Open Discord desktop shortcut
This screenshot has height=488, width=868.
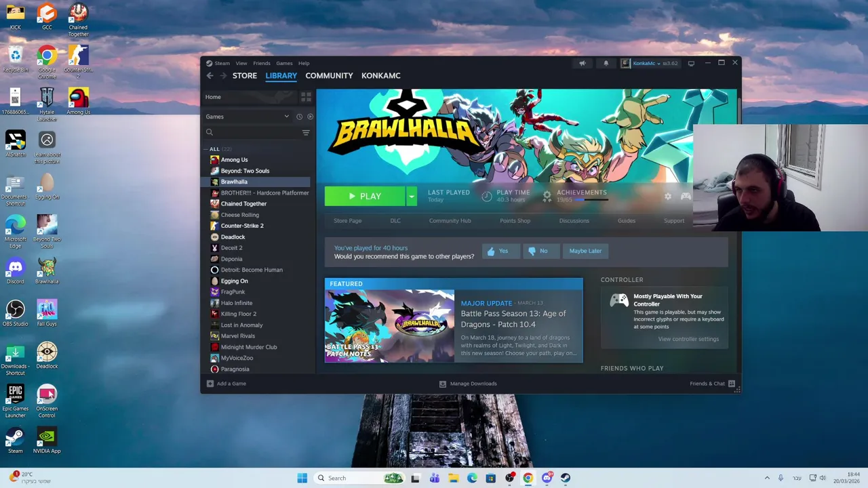15,271
